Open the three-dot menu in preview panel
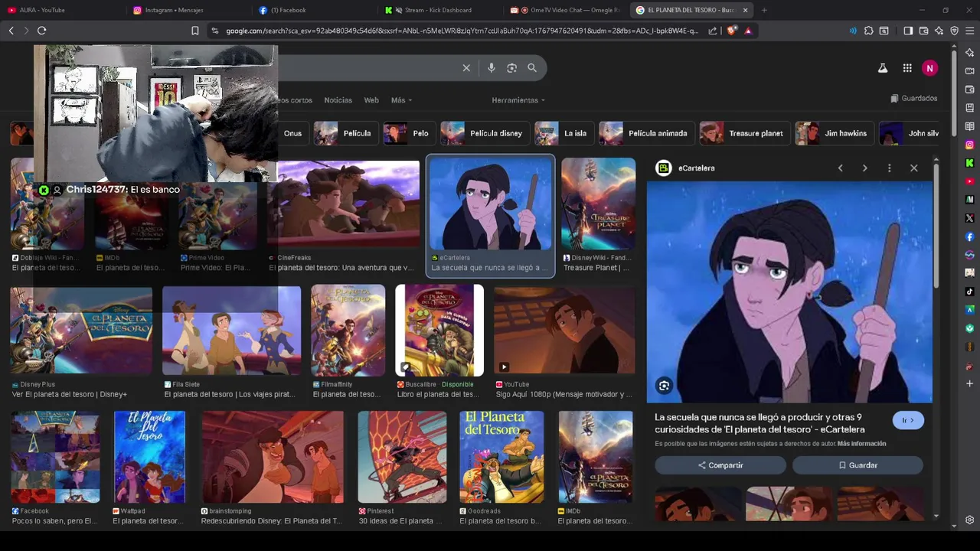Viewport: 980px width, 551px height. pos(889,168)
